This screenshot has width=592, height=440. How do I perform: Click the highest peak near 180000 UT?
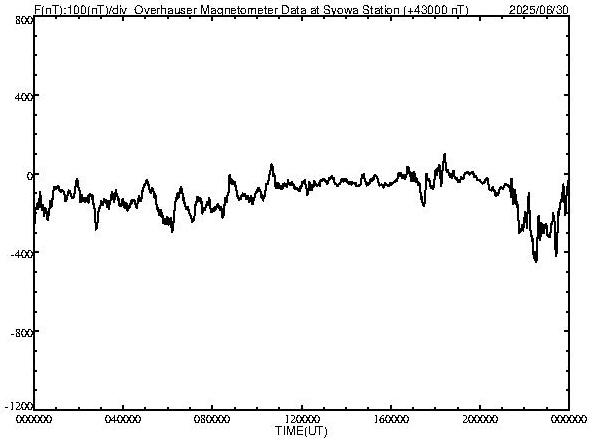pos(445,154)
